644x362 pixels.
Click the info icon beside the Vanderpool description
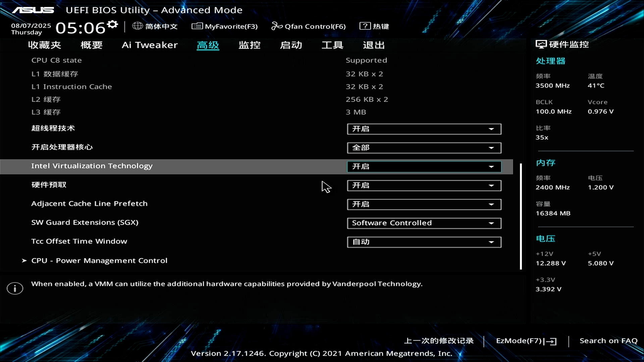click(14, 288)
